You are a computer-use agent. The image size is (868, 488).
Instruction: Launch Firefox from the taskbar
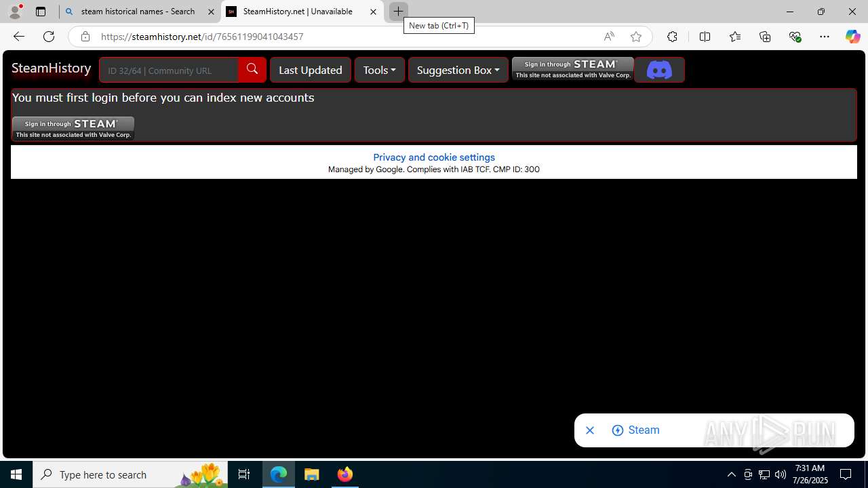[x=345, y=474]
